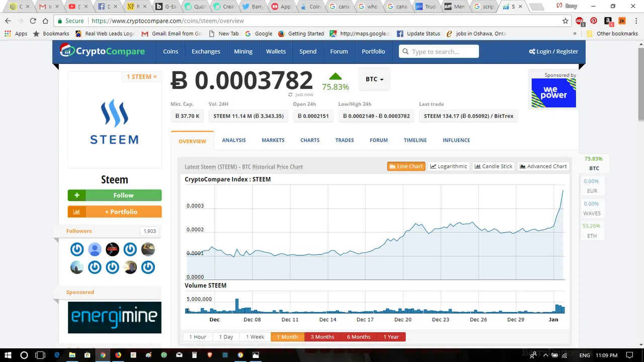Switch to the Charts tab

310,140
